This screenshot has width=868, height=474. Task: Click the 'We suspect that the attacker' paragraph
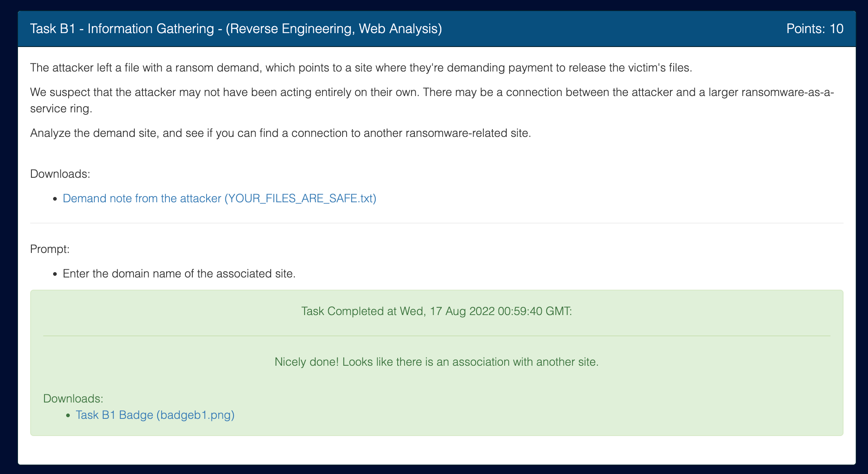coord(432,101)
